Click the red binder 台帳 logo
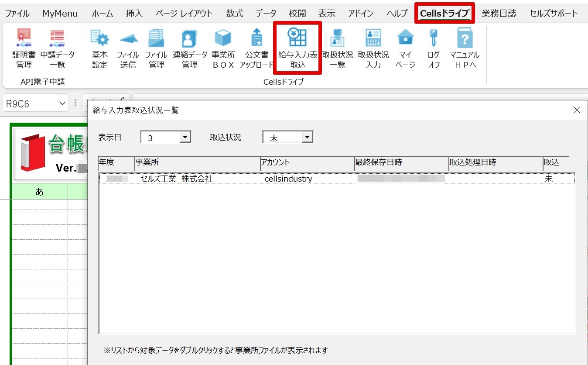This screenshot has width=588, height=365. click(33, 152)
